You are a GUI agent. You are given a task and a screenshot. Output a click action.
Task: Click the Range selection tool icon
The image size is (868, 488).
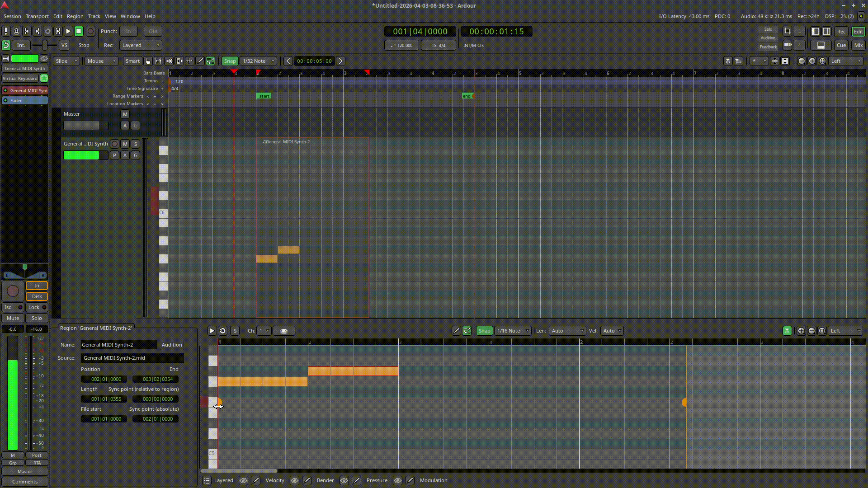click(158, 61)
